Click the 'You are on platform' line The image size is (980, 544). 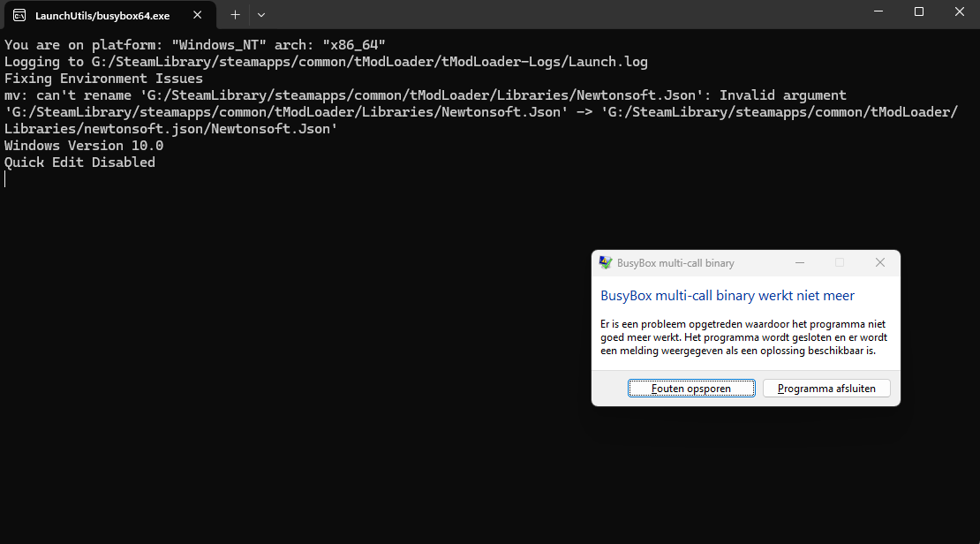tap(195, 44)
